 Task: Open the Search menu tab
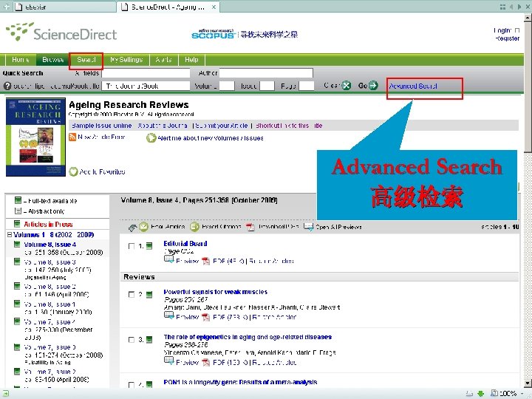tap(86, 60)
